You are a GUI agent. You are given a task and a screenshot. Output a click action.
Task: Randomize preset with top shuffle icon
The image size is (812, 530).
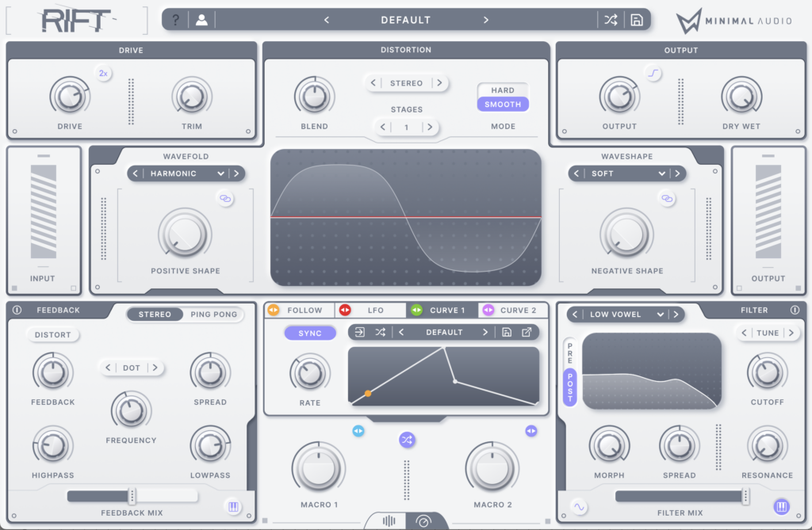point(611,20)
